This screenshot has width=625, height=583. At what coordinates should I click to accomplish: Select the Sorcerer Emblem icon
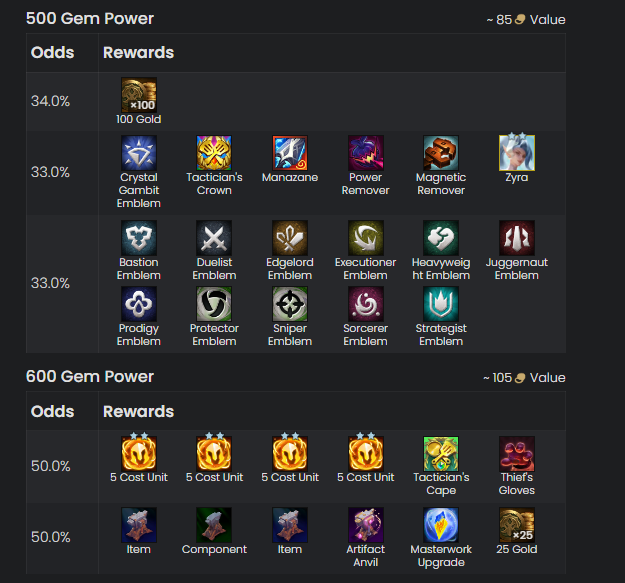pyautogui.click(x=366, y=304)
